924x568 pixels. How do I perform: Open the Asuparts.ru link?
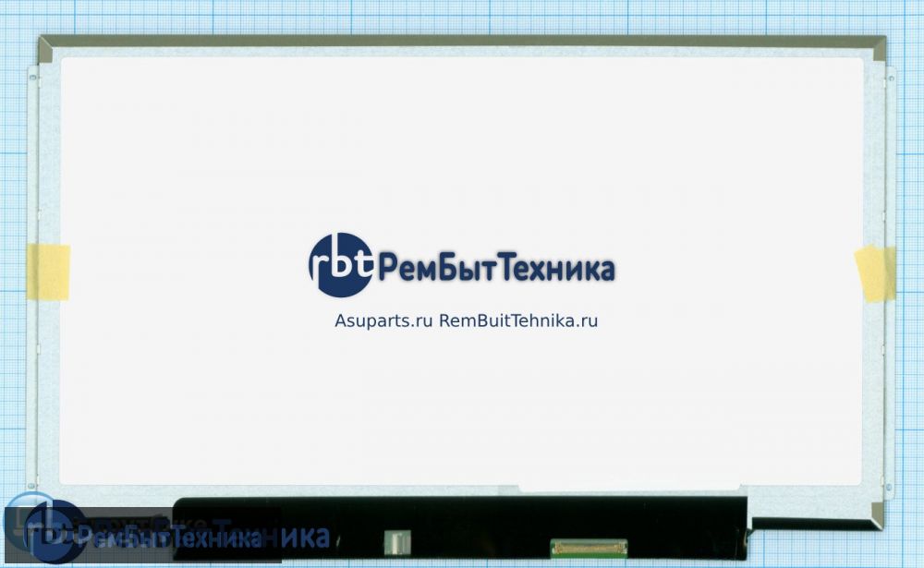[383, 321]
